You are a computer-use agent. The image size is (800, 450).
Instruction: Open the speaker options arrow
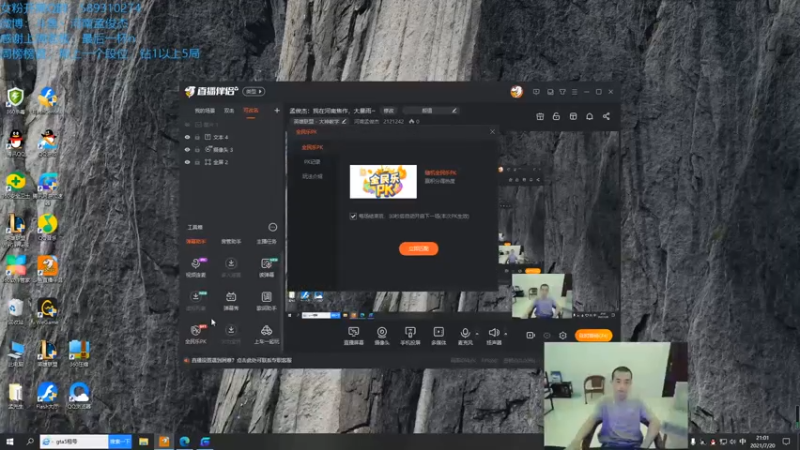[506, 334]
